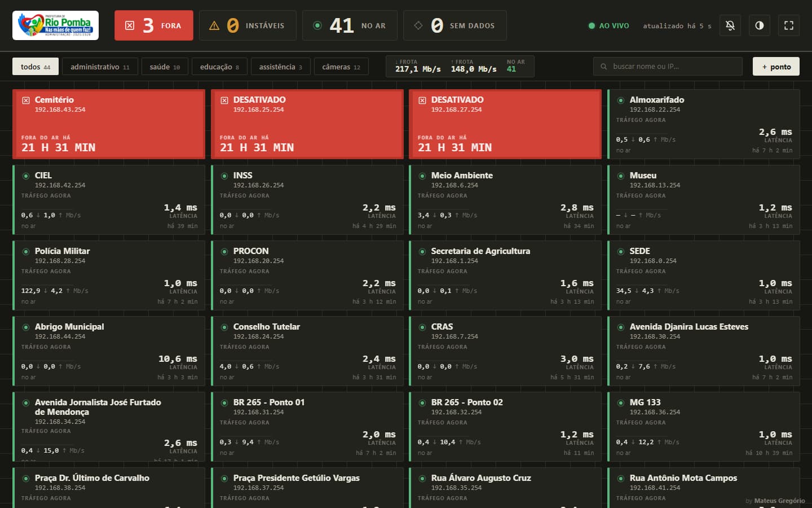
Task: Click online status icon for Conselho Tutelar
Action: click(224, 327)
